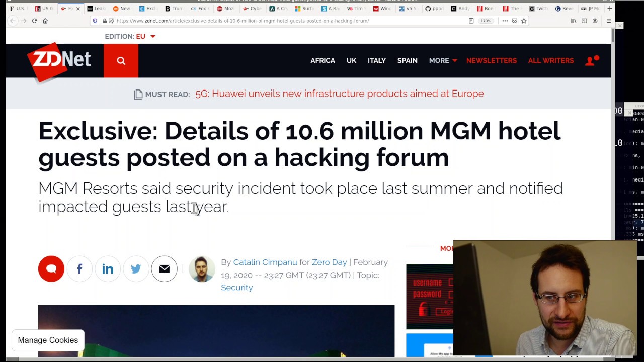644x362 pixels.
Task: Open the page actions three-dot menu
Action: (505, 21)
